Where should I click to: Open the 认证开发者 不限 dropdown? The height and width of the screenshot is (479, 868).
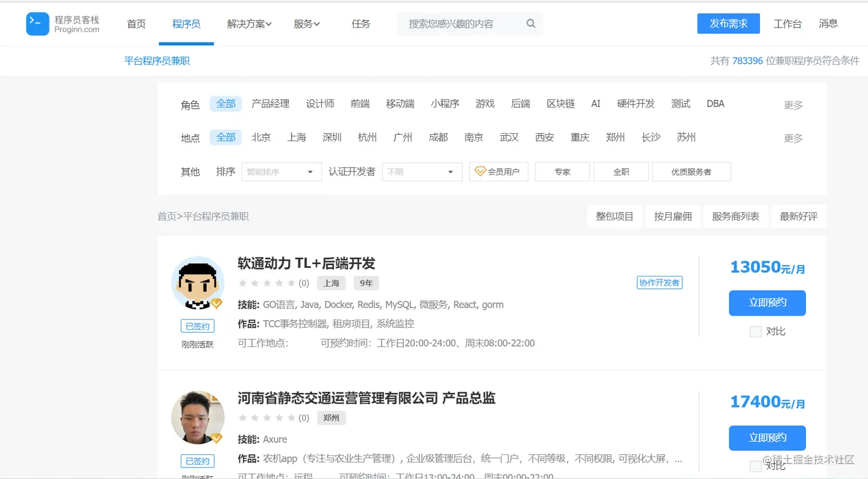click(x=422, y=172)
